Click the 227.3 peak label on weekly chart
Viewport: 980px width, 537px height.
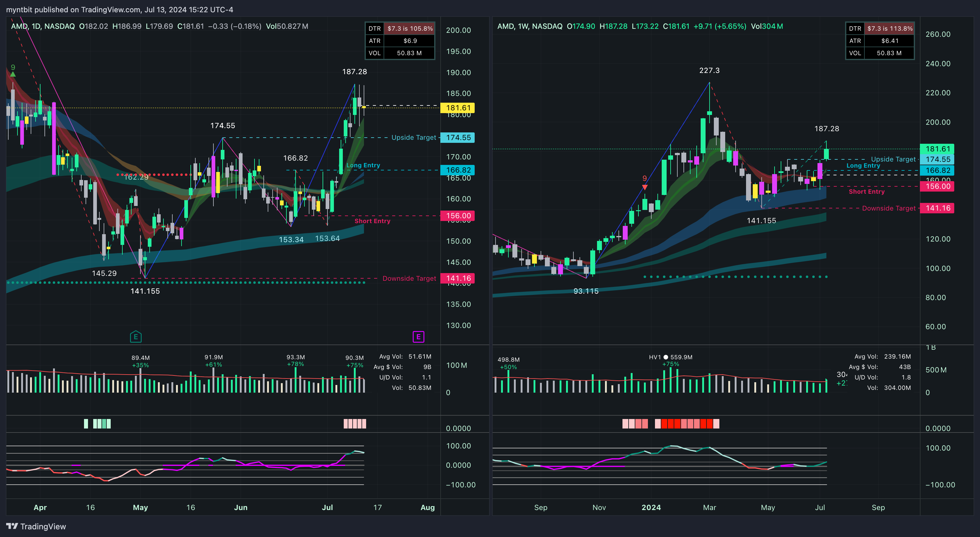709,70
